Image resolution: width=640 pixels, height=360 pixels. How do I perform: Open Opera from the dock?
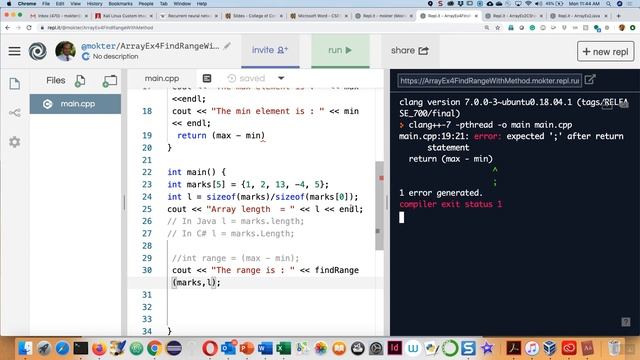coord(209,348)
